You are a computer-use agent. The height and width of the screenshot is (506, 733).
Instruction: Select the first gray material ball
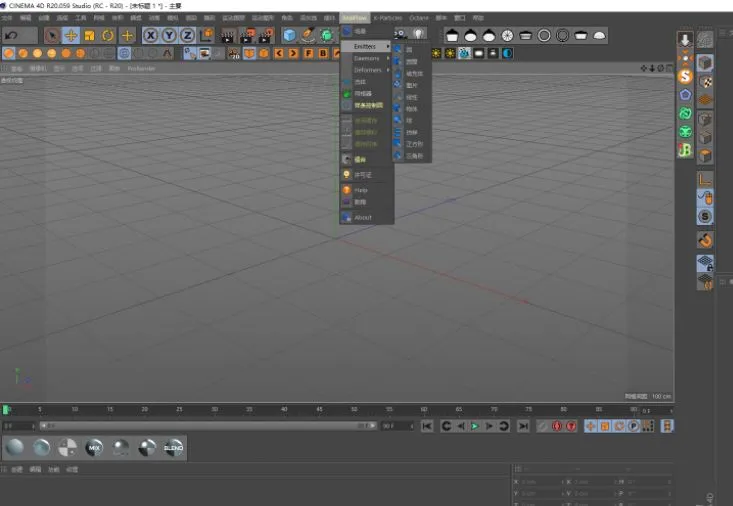pos(14,448)
